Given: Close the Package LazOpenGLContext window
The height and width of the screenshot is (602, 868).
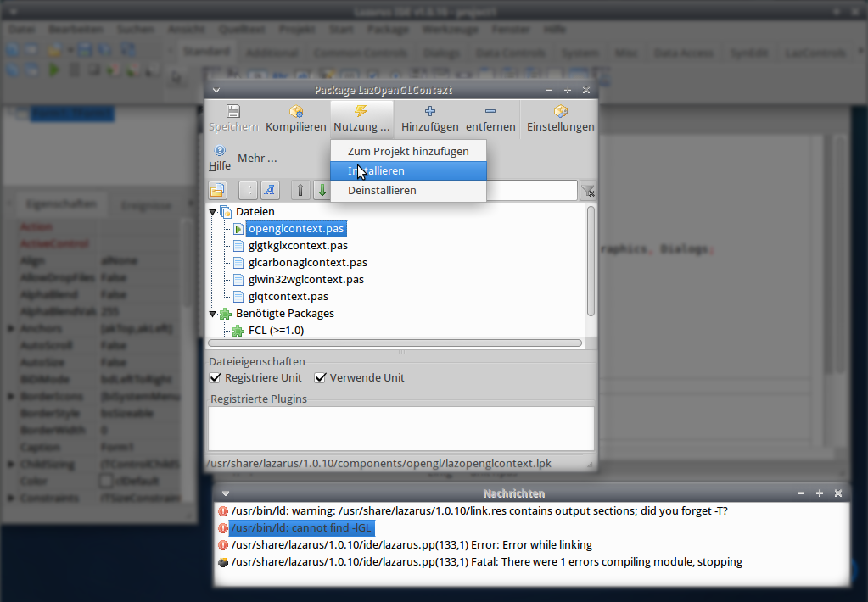Looking at the screenshot, I should click(x=586, y=90).
